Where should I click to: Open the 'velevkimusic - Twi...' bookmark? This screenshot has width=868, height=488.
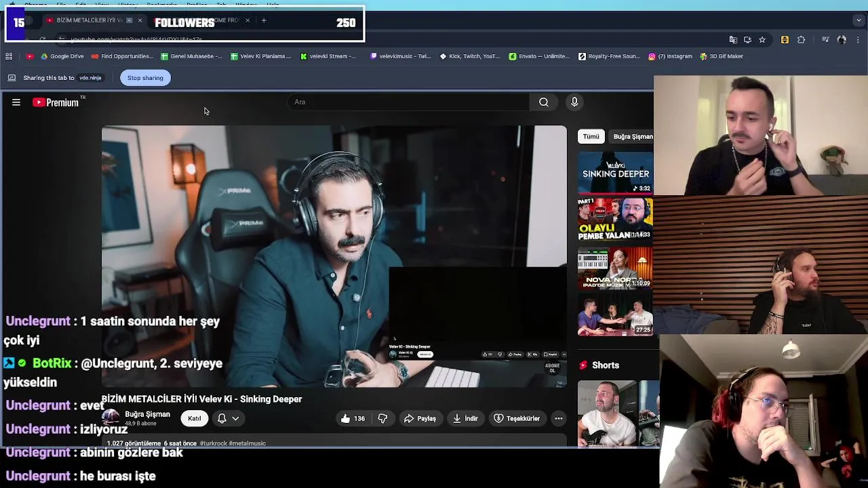[x=400, y=56]
